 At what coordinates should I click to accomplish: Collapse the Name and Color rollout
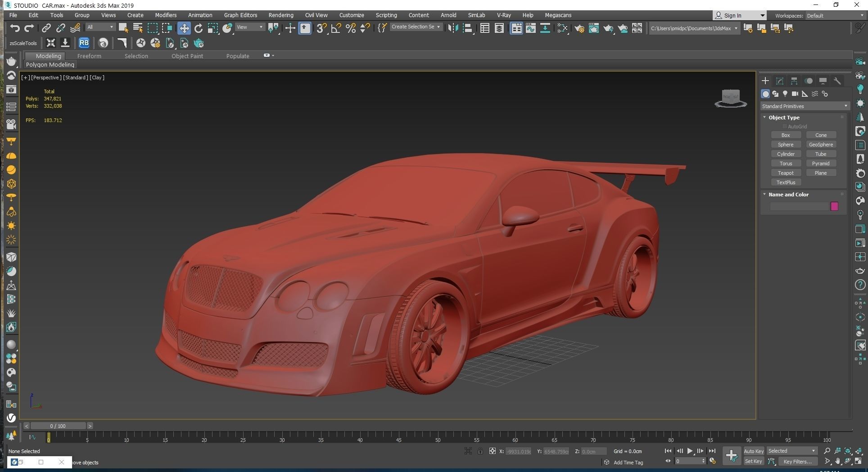pos(788,195)
